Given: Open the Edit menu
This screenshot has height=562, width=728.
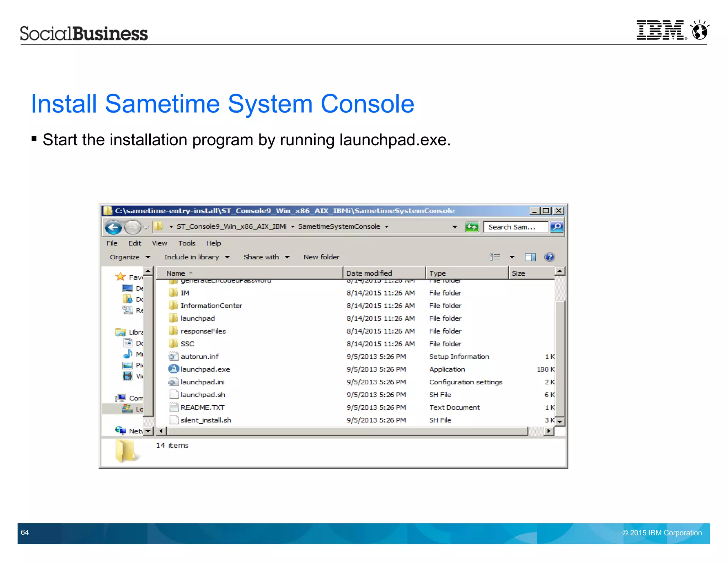Looking at the screenshot, I should (135, 243).
